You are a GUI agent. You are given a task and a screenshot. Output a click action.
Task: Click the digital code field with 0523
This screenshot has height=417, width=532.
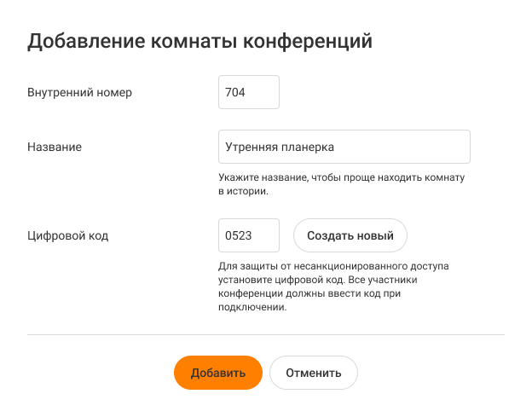pyautogui.click(x=249, y=235)
